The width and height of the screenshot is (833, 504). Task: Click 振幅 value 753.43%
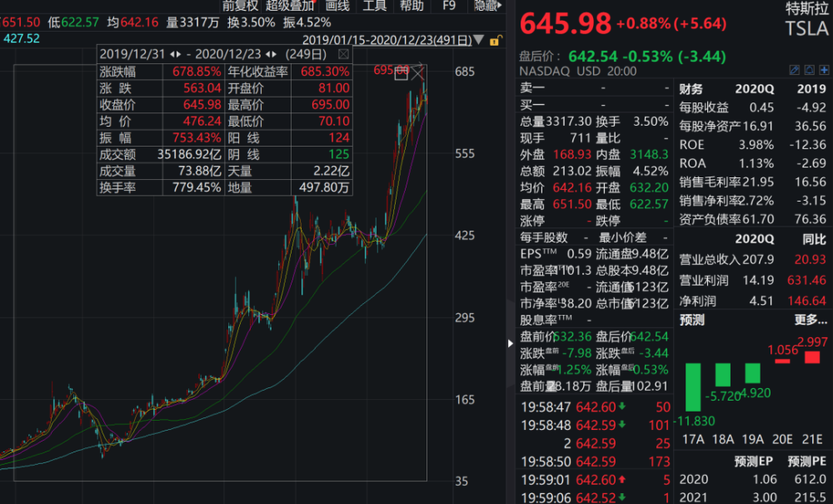pyautogui.click(x=196, y=138)
